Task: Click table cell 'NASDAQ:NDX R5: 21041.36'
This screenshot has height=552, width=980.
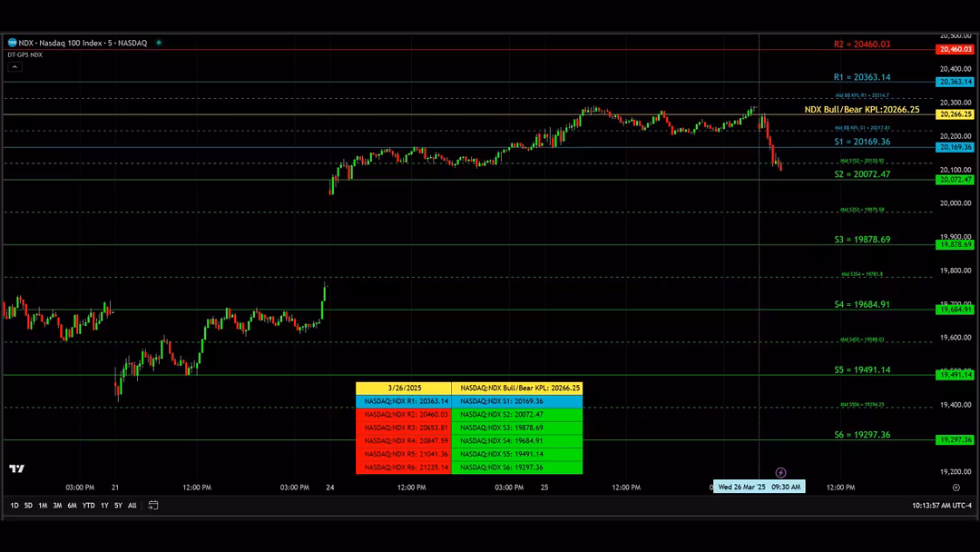Action: pos(404,454)
